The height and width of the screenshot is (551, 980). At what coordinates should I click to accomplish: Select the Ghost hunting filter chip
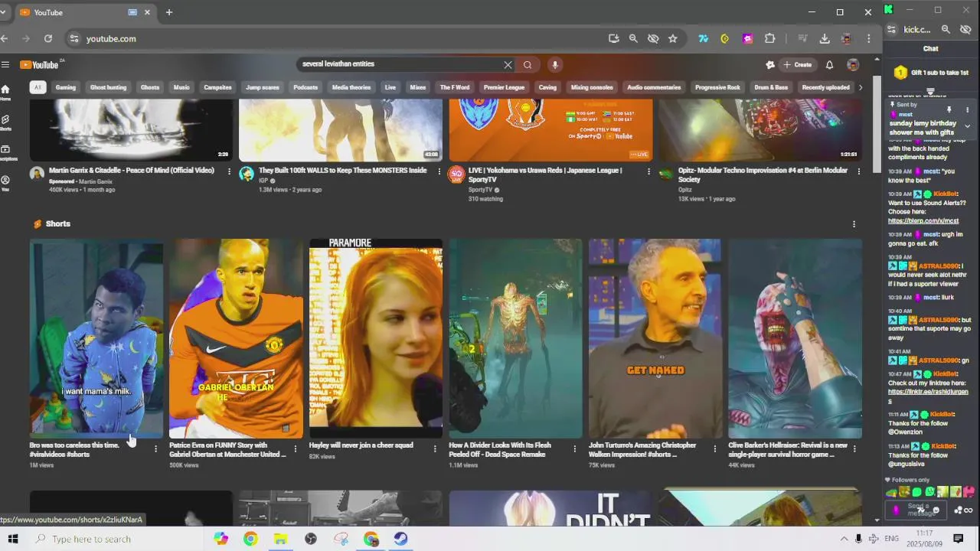108,87
